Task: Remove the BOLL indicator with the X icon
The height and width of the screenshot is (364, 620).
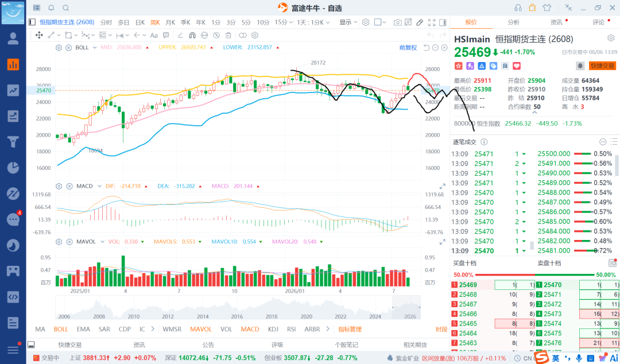Action: (x=68, y=48)
